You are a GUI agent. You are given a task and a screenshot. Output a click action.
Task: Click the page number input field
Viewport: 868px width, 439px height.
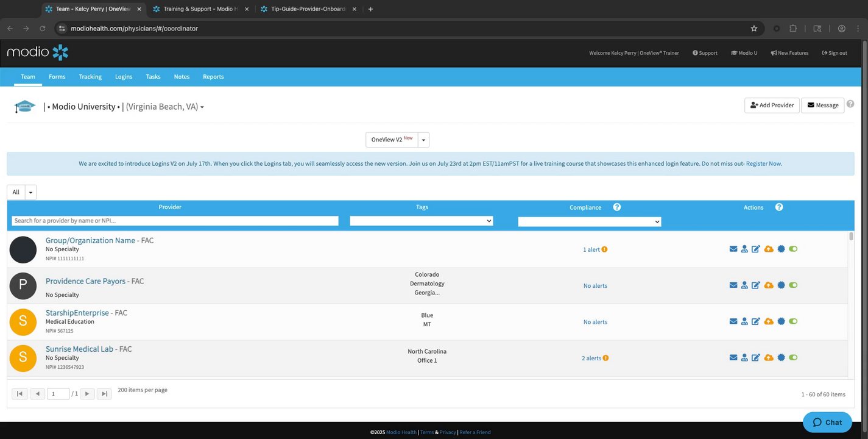pos(58,394)
